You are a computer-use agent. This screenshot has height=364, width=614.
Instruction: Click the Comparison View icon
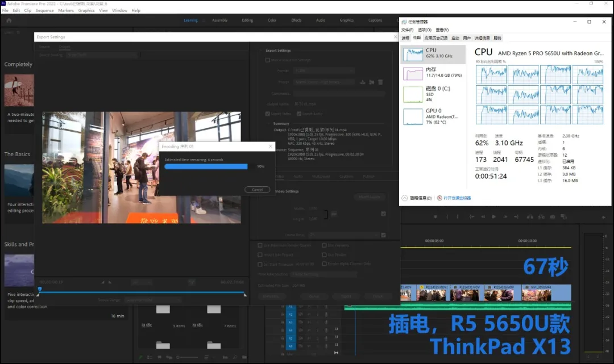pyautogui.click(x=564, y=216)
